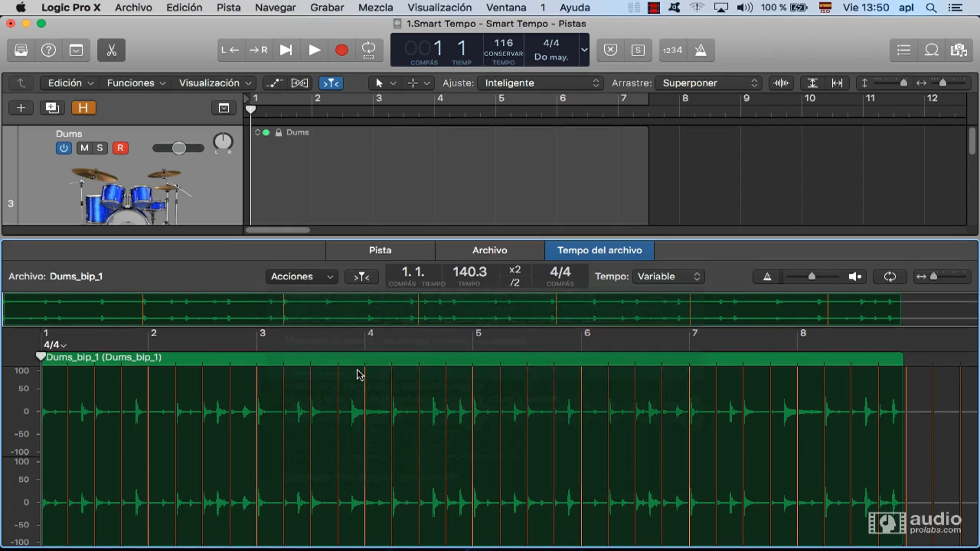Solo the Dums track
Screen dimensions: 980x551
click(x=100, y=148)
